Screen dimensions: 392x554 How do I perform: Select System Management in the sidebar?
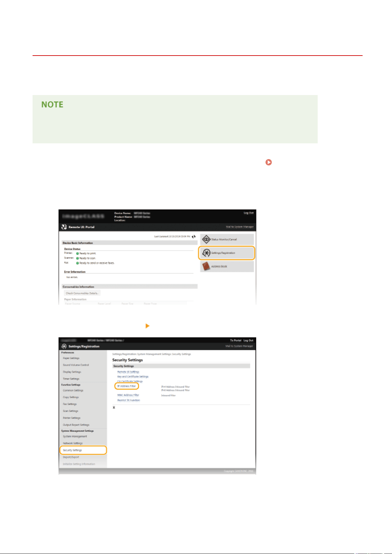tap(75, 436)
